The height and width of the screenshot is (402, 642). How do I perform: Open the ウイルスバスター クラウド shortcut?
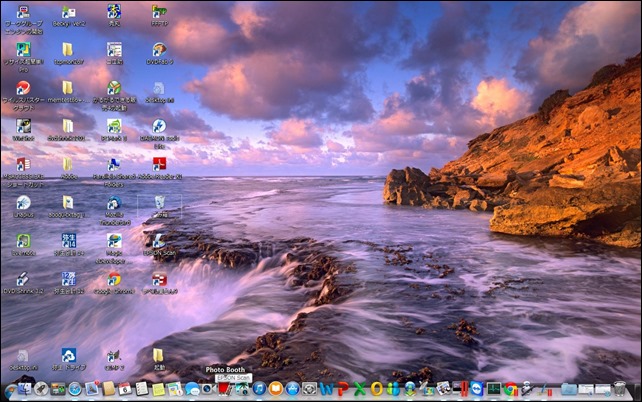point(23,95)
